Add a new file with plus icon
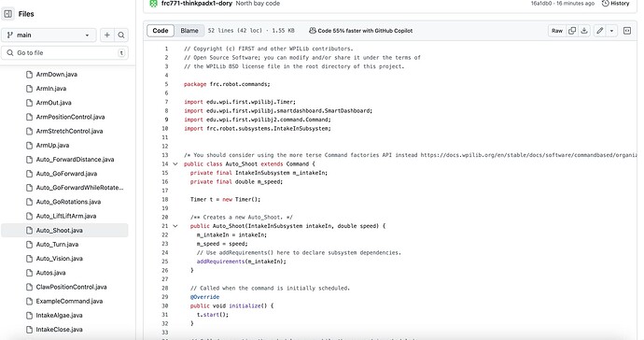The image size is (644, 340). pos(106,35)
